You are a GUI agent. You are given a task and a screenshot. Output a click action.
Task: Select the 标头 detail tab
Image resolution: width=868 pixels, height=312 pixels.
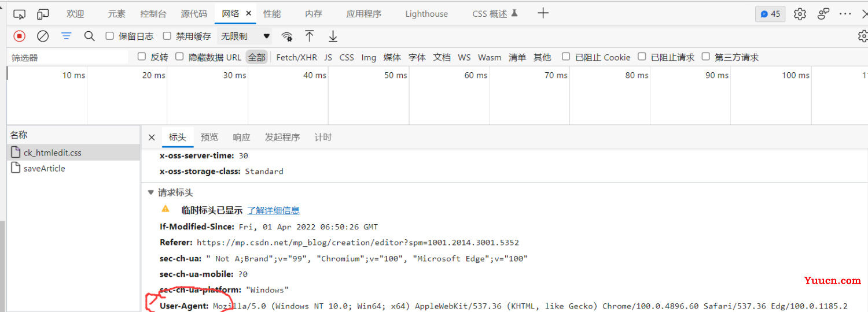178,138
